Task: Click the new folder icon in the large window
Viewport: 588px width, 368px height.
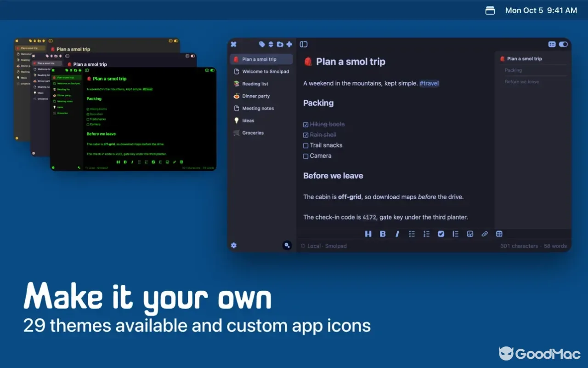Action: [280, 44]
